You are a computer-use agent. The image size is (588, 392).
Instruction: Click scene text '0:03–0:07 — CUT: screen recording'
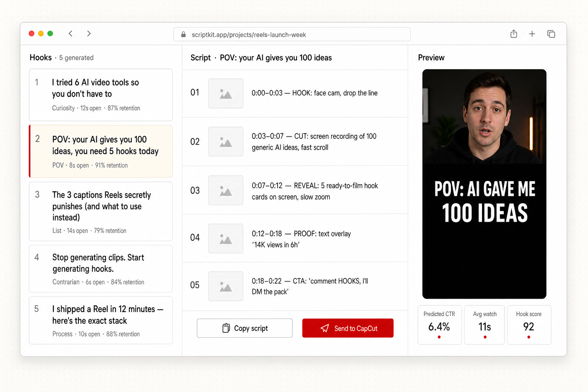click(x=314, y=142)
